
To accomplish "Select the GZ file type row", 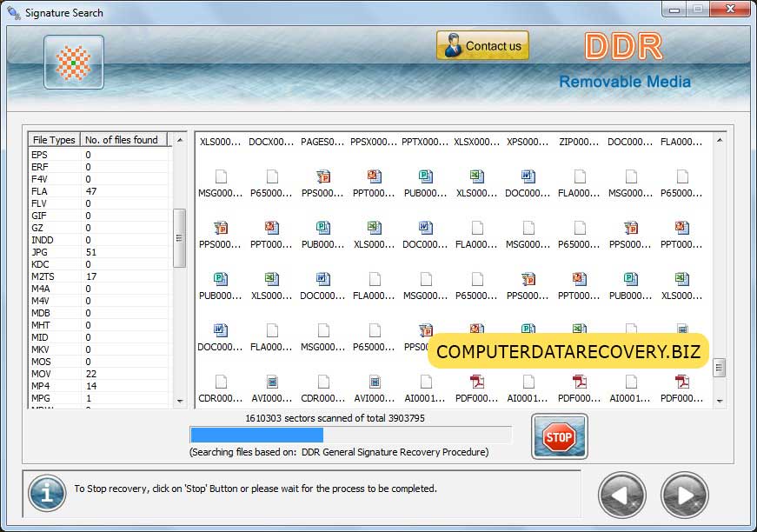I will pos(99,228).
